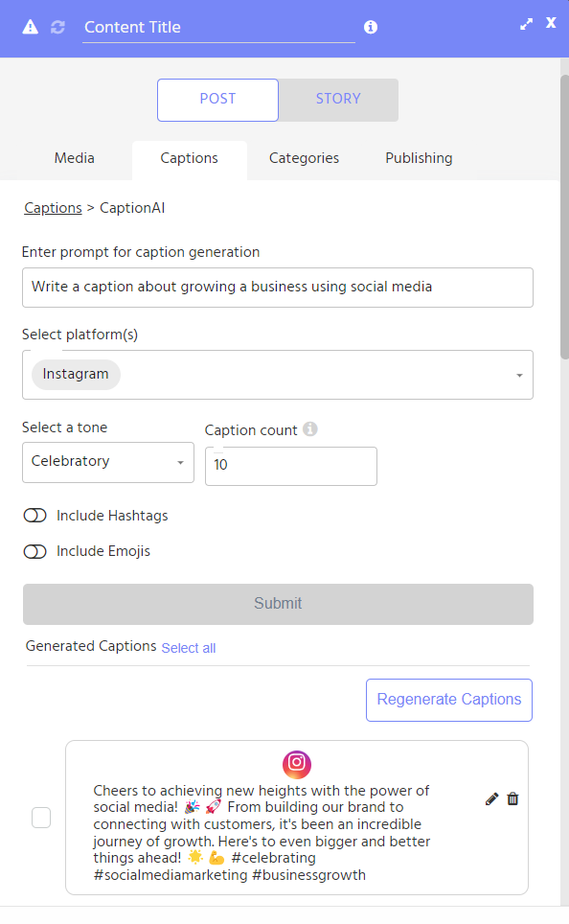
Task: Delete the generated caption with the trash icon
Action: pos(512,798)
